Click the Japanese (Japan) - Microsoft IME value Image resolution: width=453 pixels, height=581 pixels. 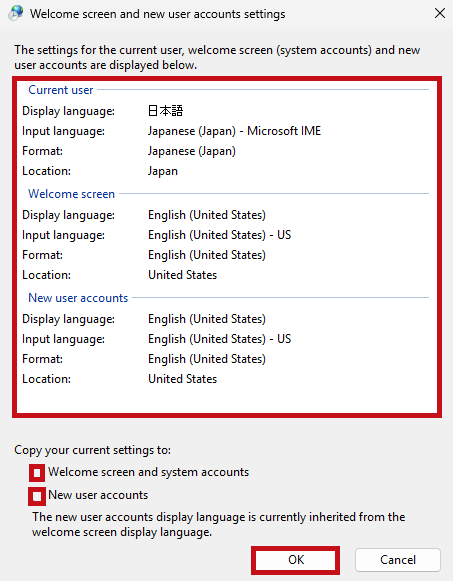[234, 131]
